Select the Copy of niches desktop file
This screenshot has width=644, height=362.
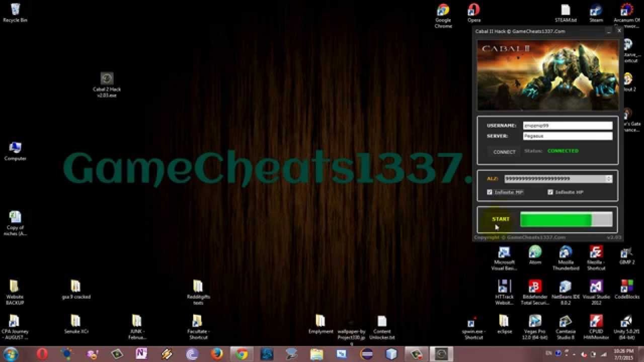point(15,223)
